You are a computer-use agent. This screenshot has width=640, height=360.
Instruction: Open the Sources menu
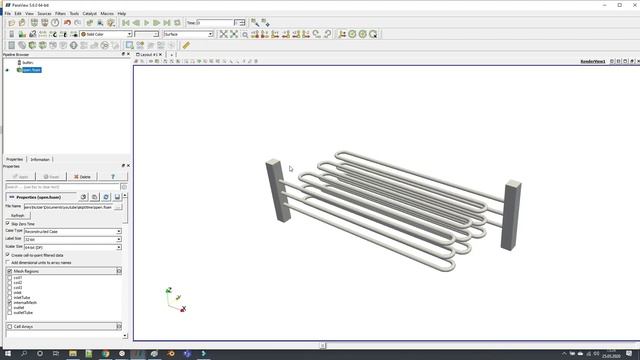44,13
